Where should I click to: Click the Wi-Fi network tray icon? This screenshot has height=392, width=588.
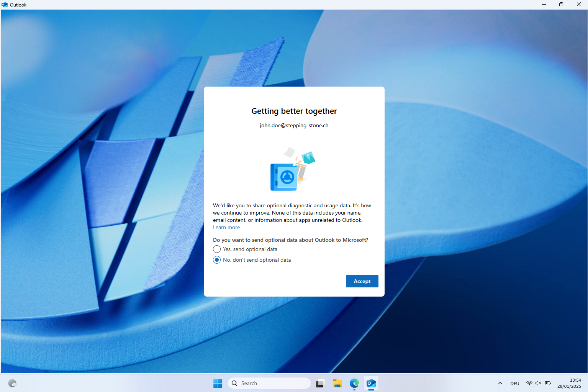pos(529,383)
